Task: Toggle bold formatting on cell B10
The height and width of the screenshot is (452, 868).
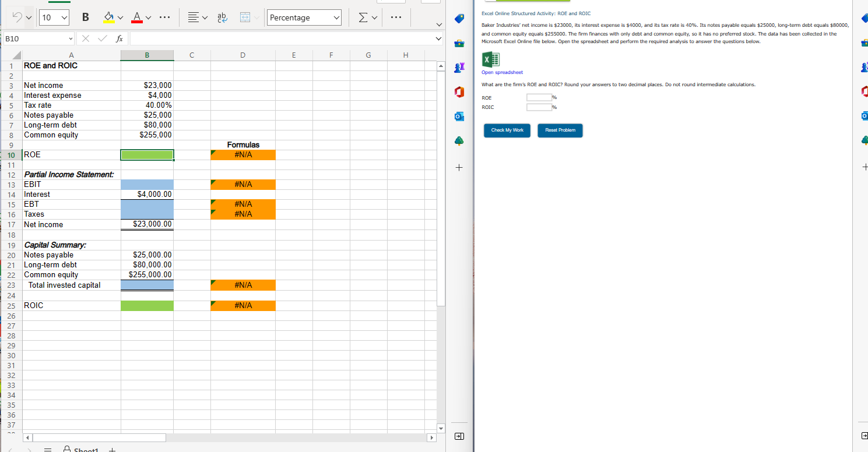Action: pyautogui.click(x=85, y=17)
